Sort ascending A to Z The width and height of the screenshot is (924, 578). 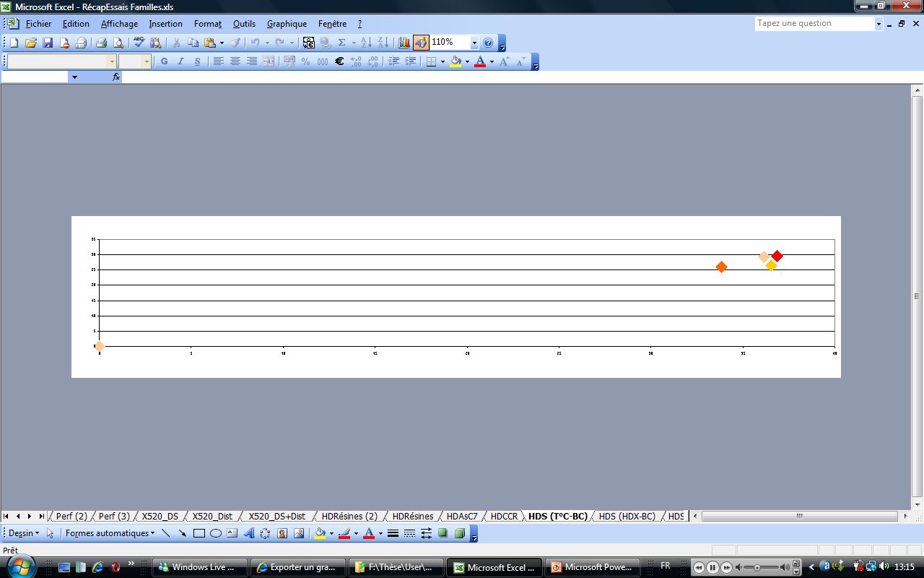tap(366, 43)
